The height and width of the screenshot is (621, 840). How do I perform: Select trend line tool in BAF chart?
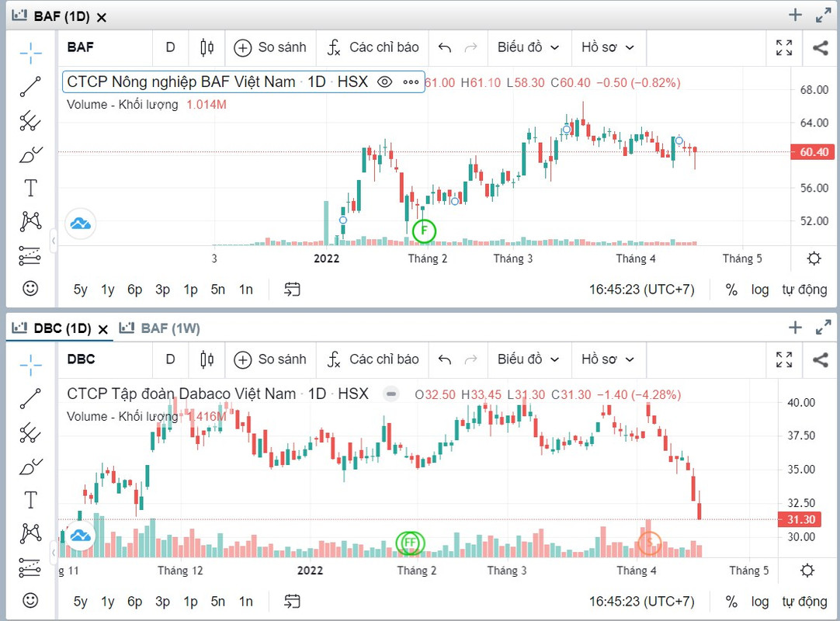point(30,87)
